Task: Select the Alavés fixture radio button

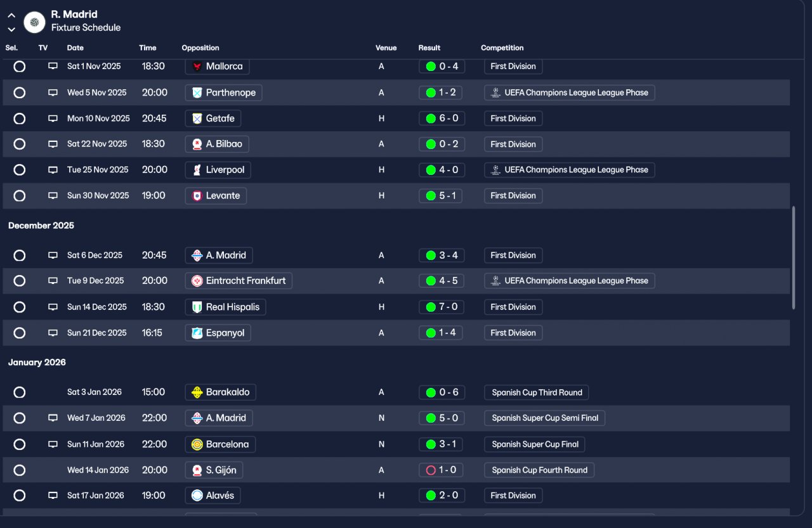Action: pyautogui.click(x=20, y=496)
